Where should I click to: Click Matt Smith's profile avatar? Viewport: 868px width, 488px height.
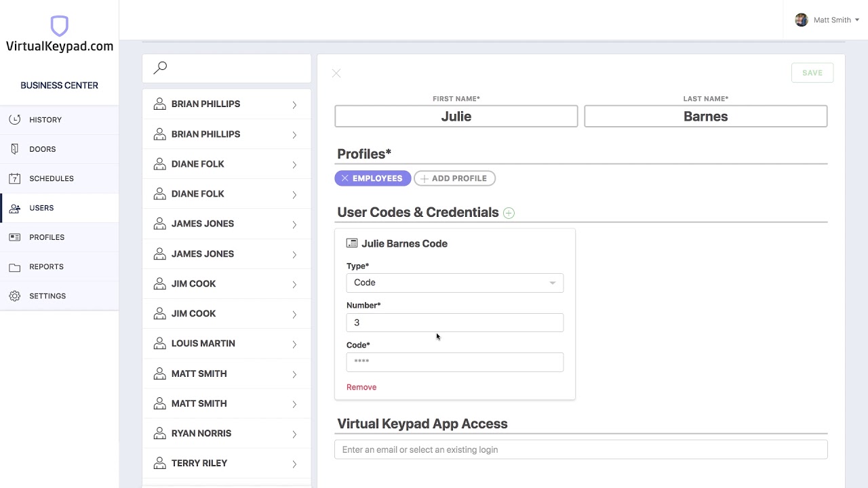tap(802, 20)
